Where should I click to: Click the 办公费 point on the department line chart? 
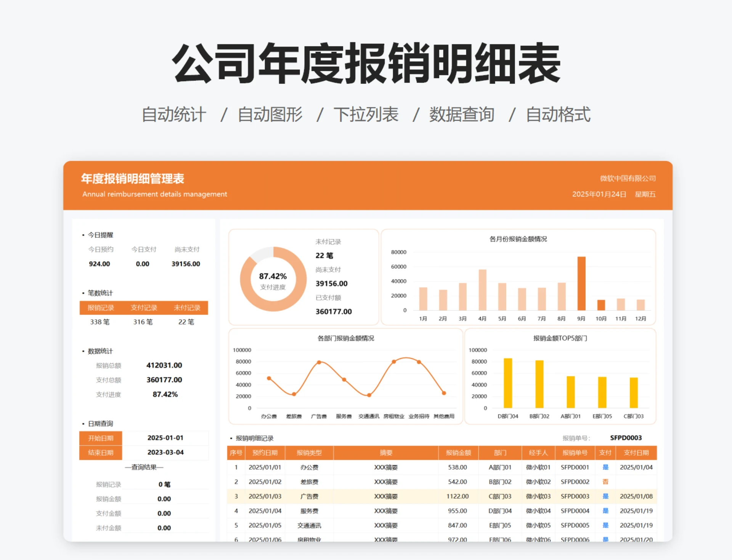tap(269, 378)
